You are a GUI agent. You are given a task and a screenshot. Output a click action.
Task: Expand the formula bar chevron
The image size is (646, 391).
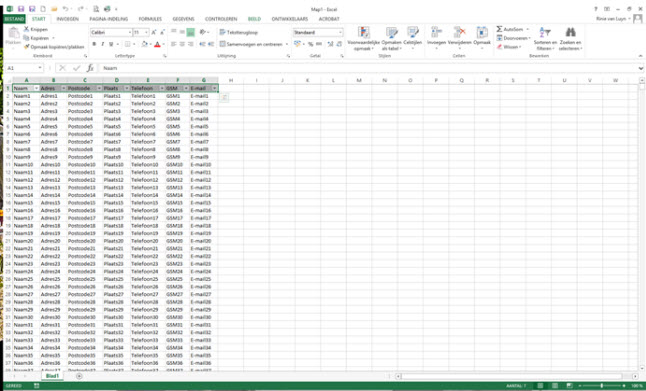(641, 68)
